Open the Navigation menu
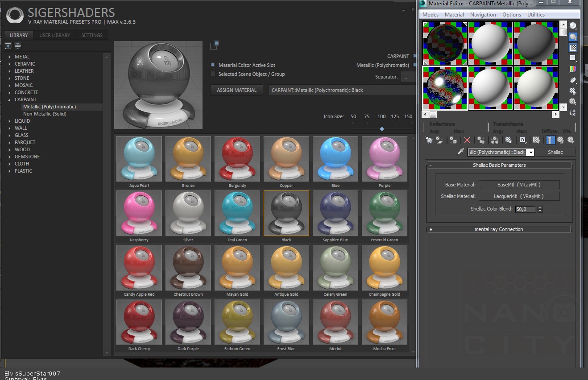 click(483, 15)
